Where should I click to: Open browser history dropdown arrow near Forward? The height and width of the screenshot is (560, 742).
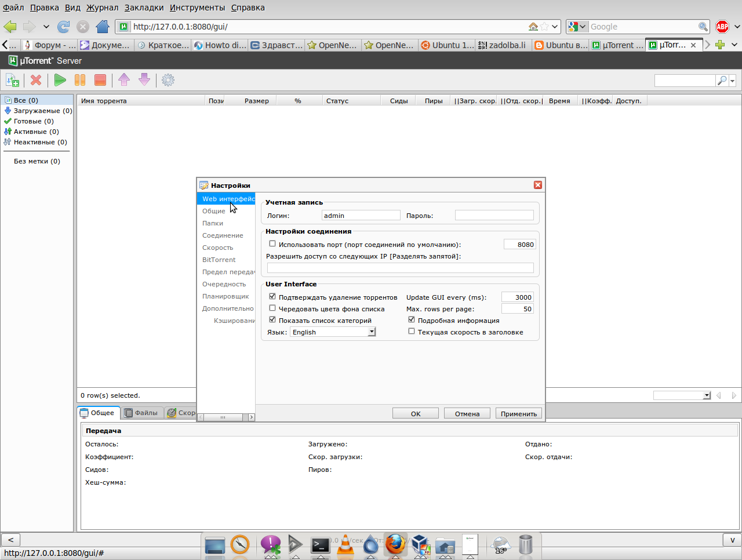point(46,27)
